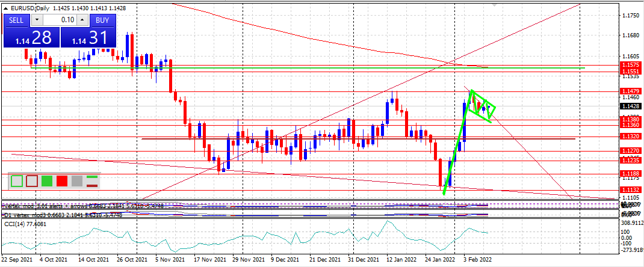Click the green outlined rectangle tool icon
644x267 pixels.
[17, 180]
